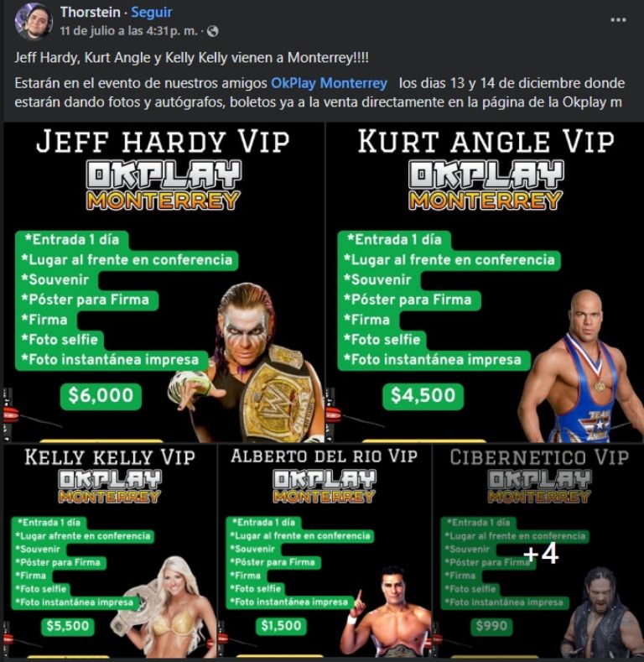The width and height of the screenshot is (644, 662).
Task: Open the three-dot post options menu
Action: [x=618, y=20]
